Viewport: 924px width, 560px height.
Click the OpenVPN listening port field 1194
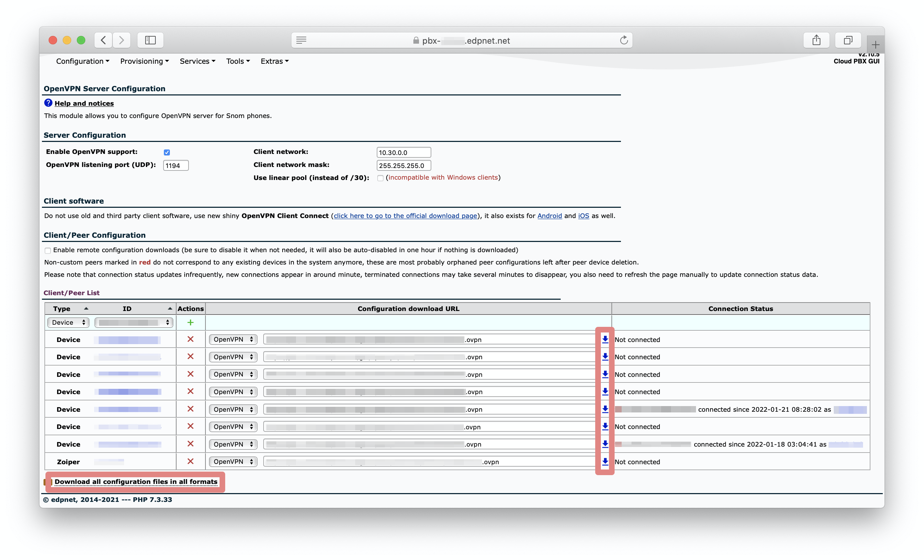pos(176,165)
